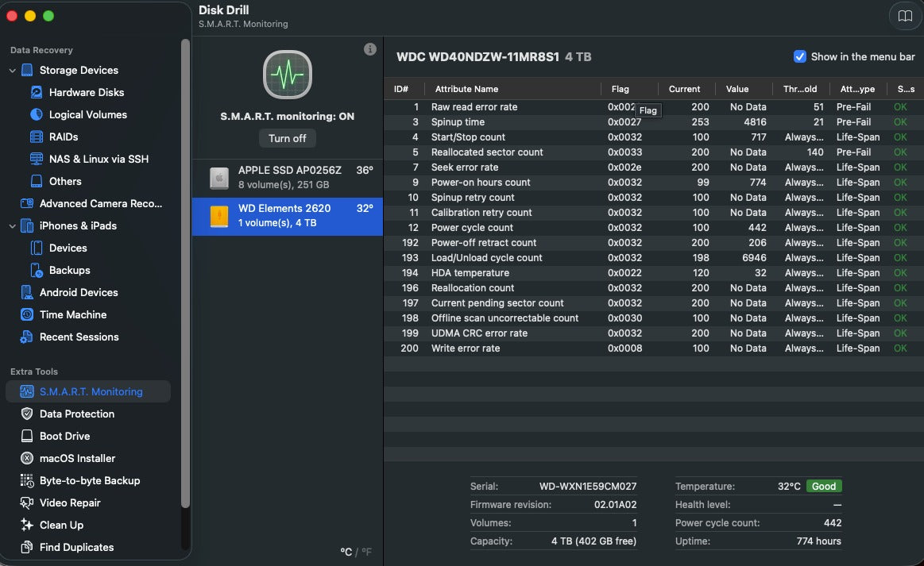Select the HDA temperature row
This screenshot has height=566, width=924.
tap(654, 273)
